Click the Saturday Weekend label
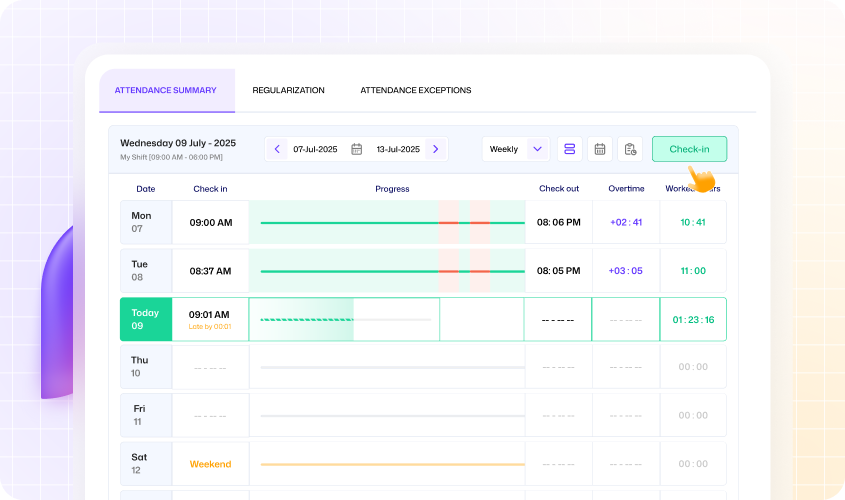This screenshot has width=845, height=500. (211, 464)
